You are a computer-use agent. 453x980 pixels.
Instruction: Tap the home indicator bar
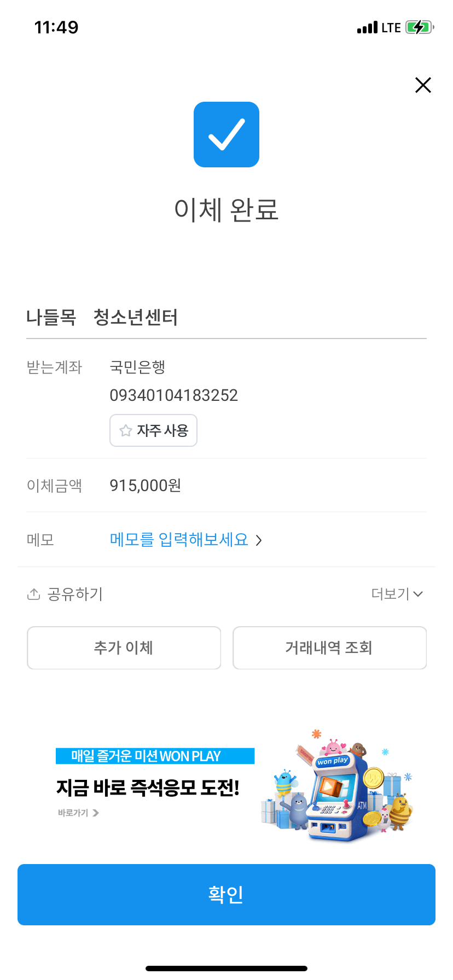pyautogui.click(x=226, y=969)
